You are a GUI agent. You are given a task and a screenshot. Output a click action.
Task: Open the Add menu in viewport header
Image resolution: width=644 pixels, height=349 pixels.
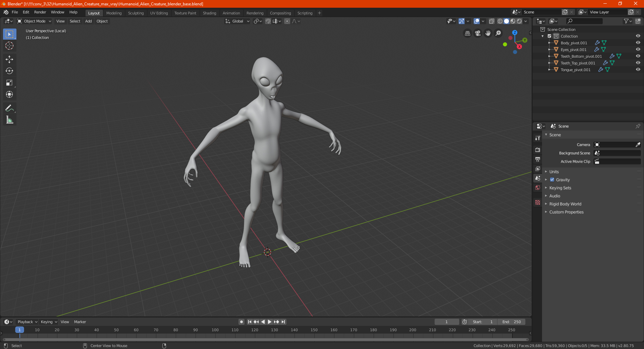[88, 21]
